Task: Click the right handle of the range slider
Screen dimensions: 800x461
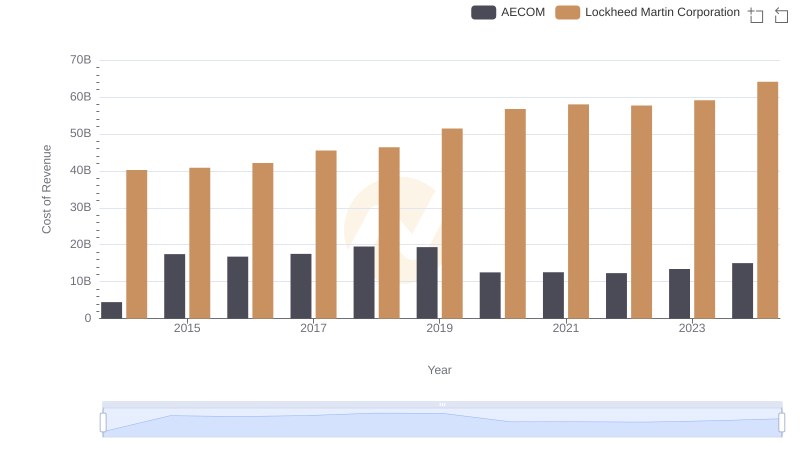Action: click(x=782, y=423)
